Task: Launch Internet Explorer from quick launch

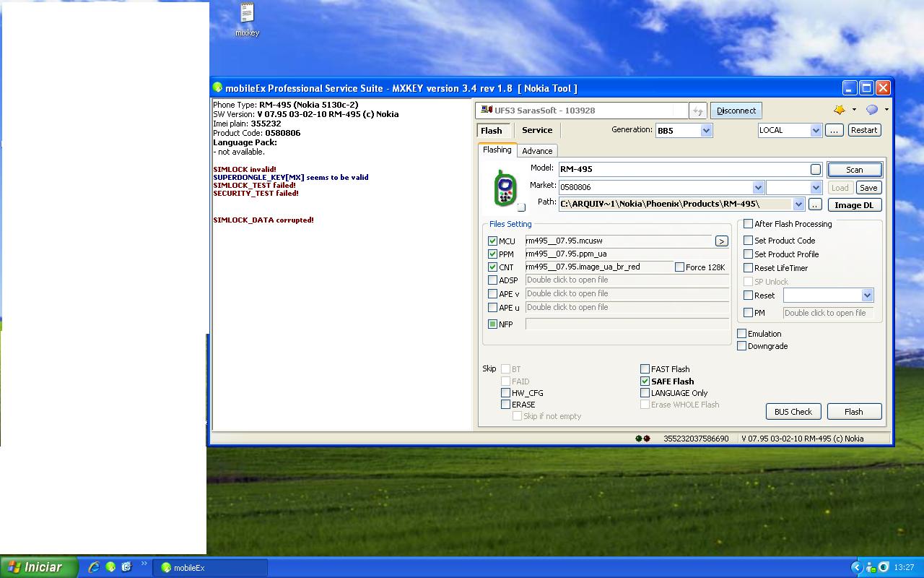Action: point(94,567)
